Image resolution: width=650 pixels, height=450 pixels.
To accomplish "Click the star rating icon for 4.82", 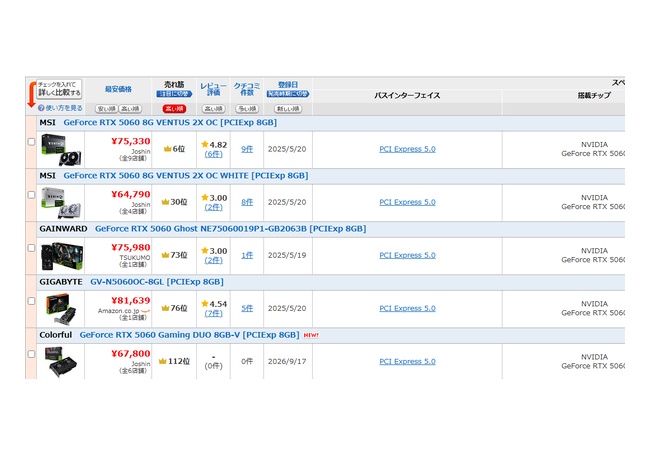I will coord(205,144).
